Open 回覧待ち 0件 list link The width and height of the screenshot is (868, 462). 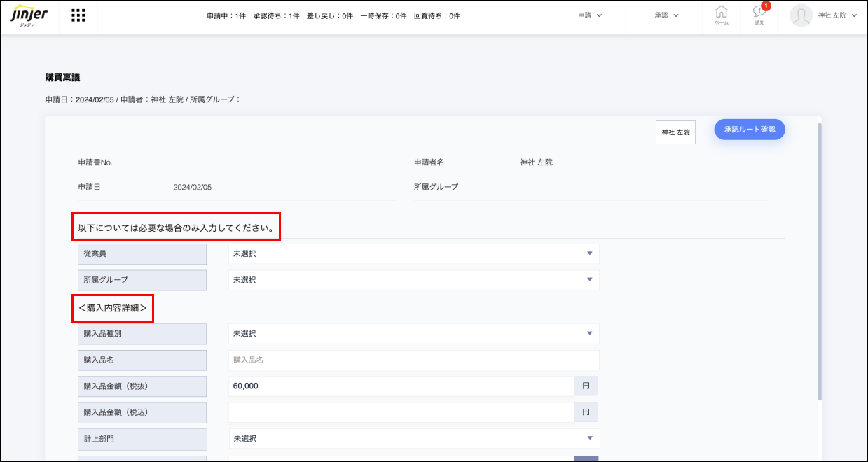pos(455,16)
